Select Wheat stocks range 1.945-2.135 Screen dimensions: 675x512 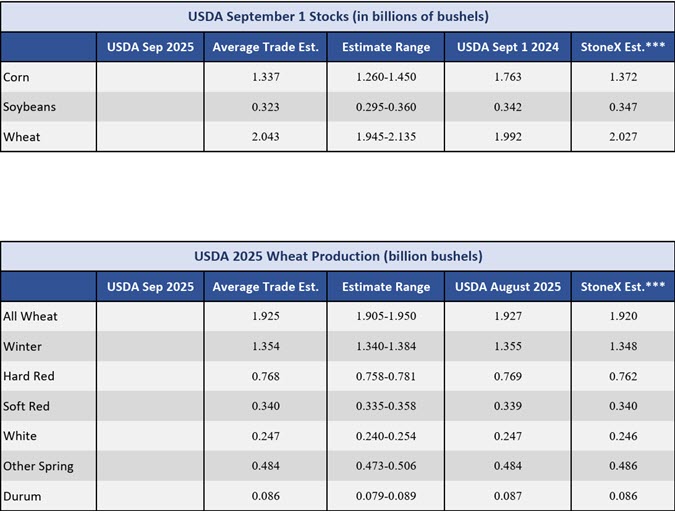coord(386,137)
